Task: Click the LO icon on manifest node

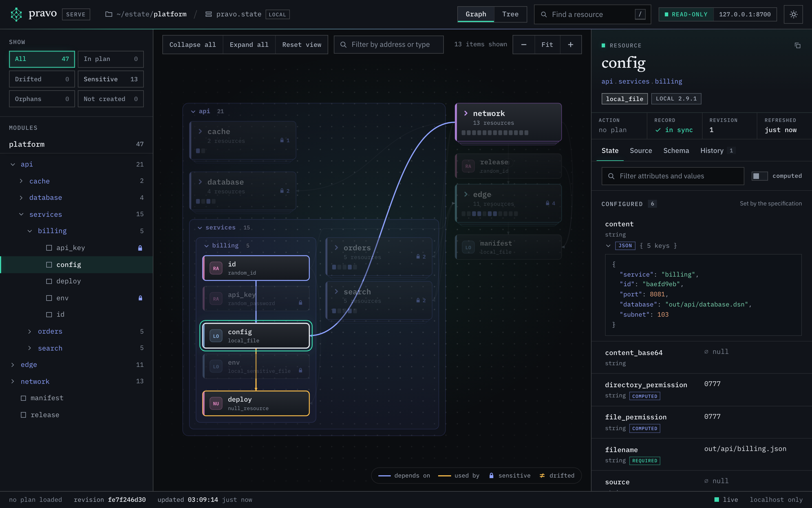Action: pyautogui.click(x=468, y=247)
